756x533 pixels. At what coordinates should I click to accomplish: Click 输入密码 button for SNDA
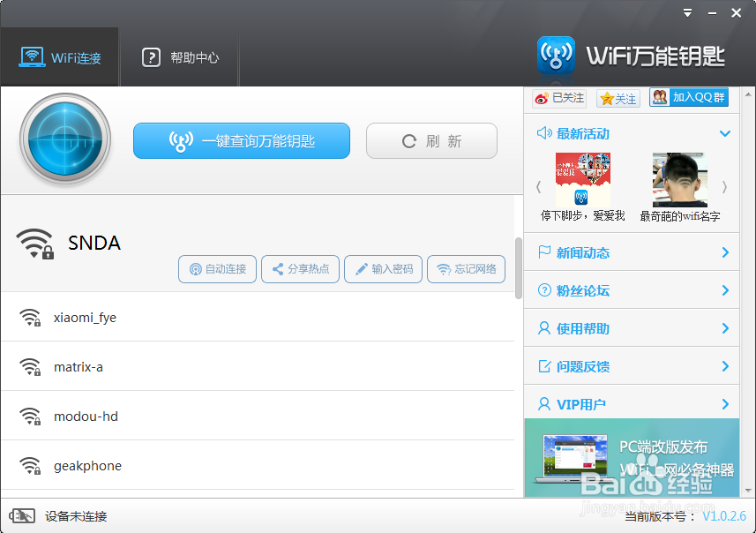click(x=384, y=269)
